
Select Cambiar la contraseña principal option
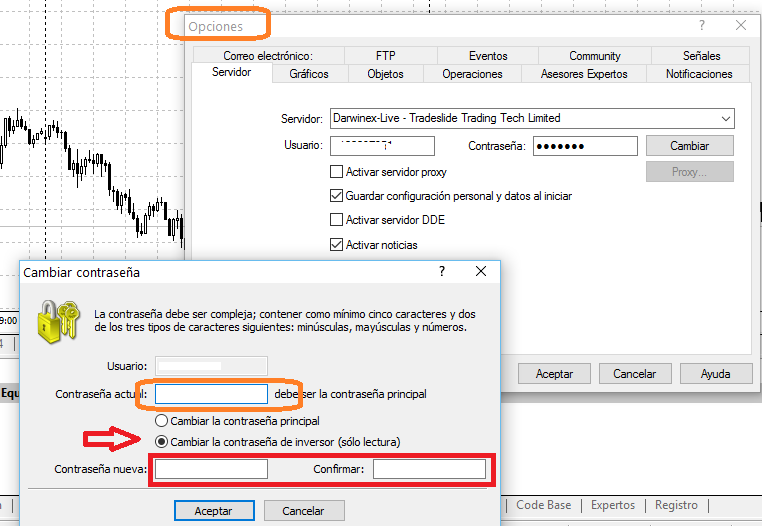click(161, 422)
